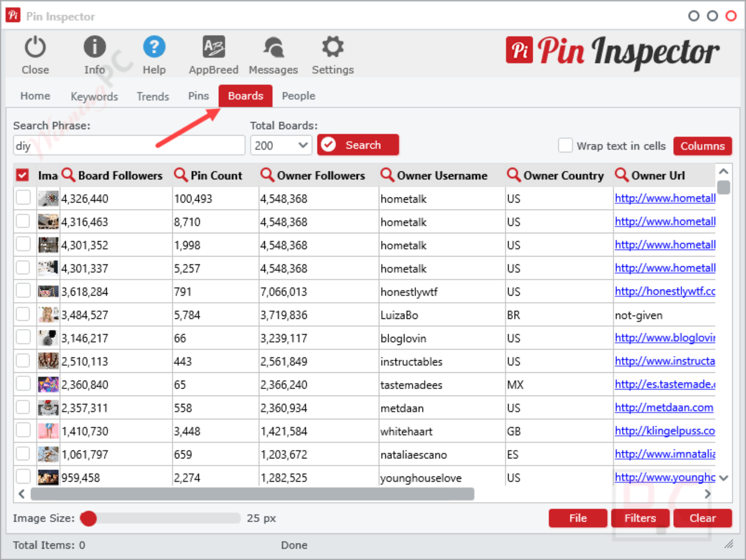Click the board thumbnail in younghouselove row
746x560 pixels.
pos(48,477)
